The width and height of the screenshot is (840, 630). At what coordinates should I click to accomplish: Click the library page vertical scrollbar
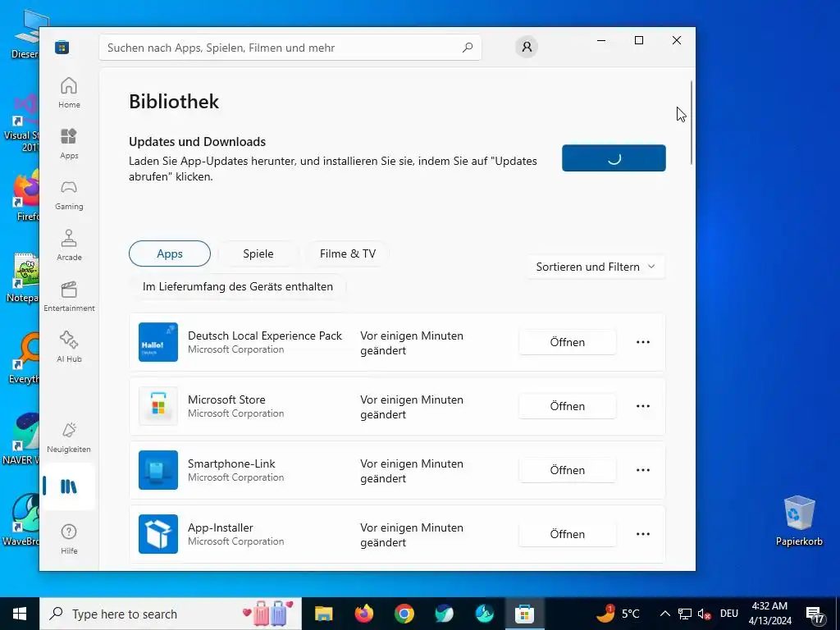click(692, 122)
